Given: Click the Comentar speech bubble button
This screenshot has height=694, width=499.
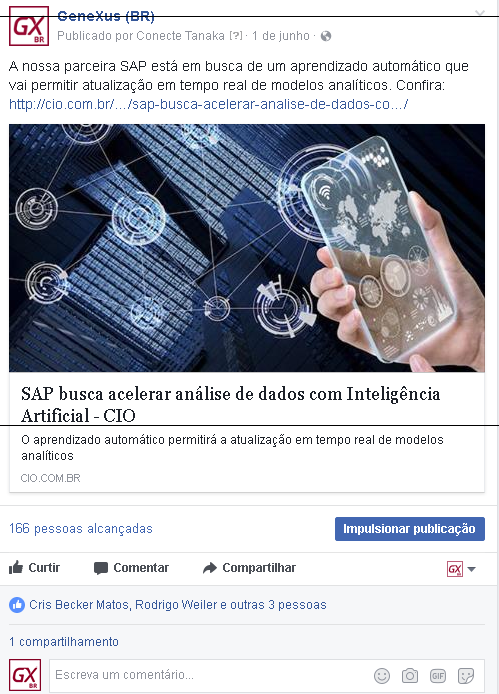Looking at the screenshot, I should click(x=132, y=568).
